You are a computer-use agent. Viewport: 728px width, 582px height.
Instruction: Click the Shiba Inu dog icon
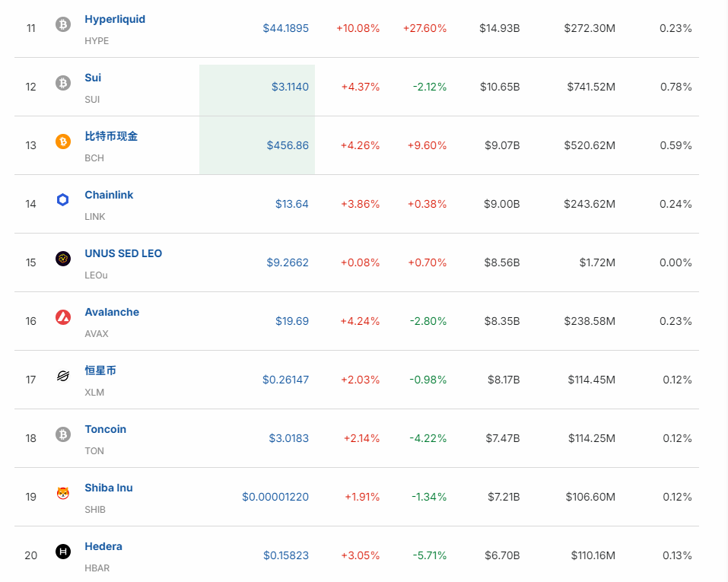63,493
